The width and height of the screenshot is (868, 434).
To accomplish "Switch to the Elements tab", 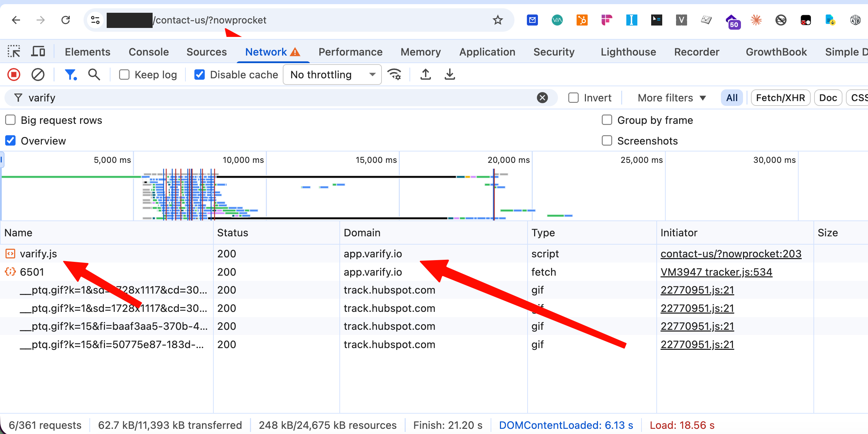I will click(x=88, y=52).
